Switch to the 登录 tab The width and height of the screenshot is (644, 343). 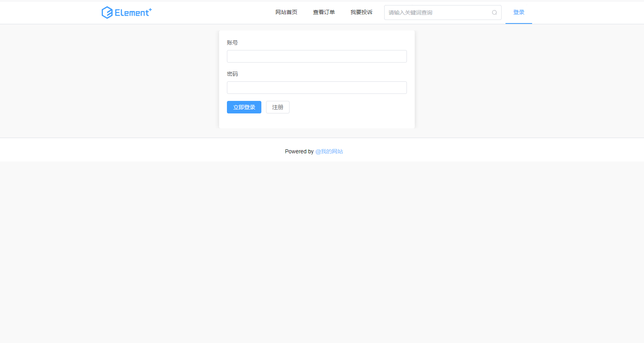[x=518, y=13]
